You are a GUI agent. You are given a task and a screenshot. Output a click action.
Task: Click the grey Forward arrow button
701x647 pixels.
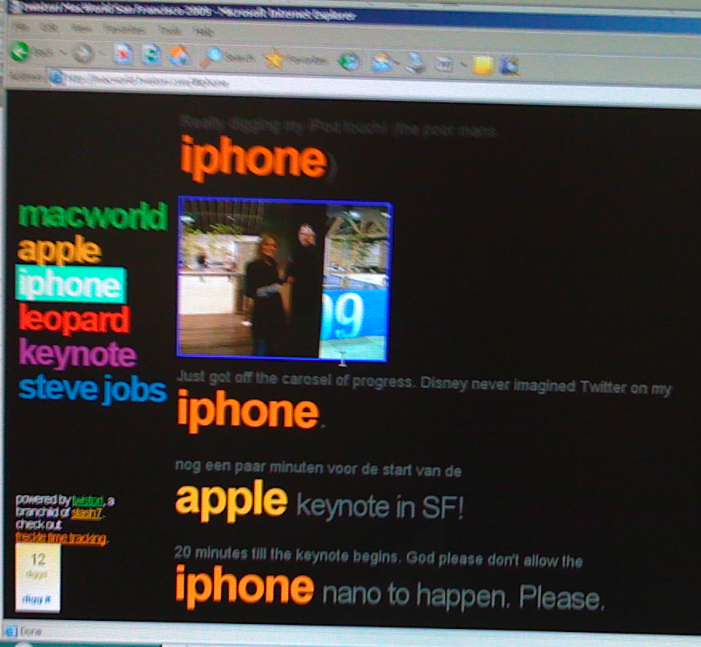[83, 54]
